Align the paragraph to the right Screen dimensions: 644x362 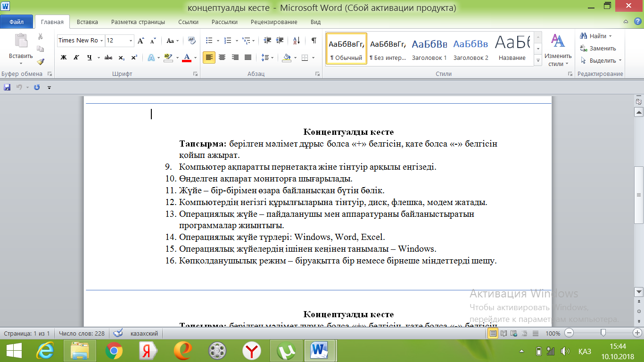(x=235, y=58)
